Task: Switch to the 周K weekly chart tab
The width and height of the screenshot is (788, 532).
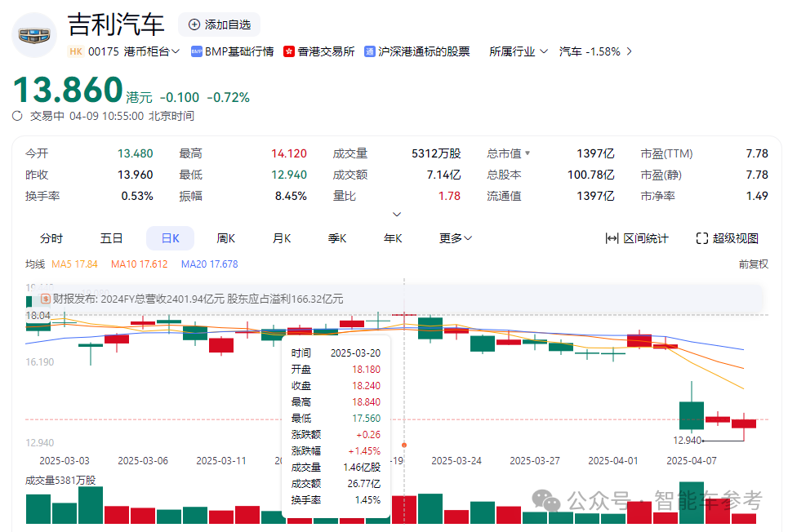Action: pyautogui.click(x=226, y=237)
